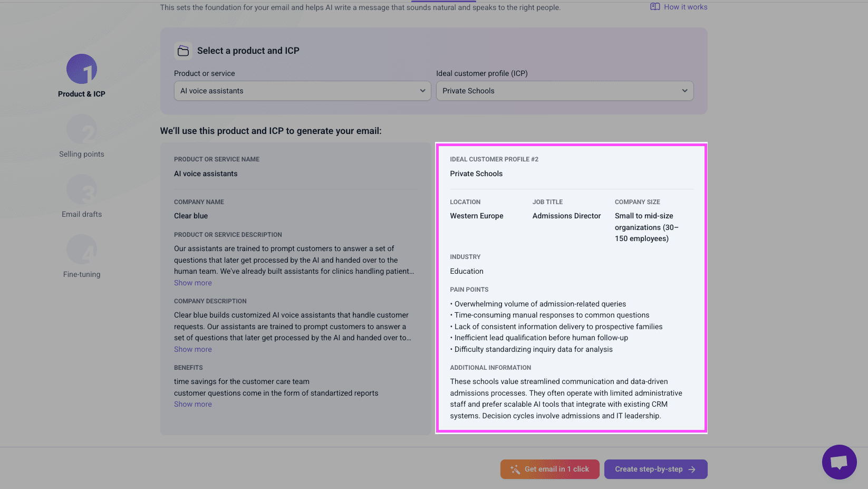Select the Fine-tuning step label

pyautogui.click(x=82, y=274)
